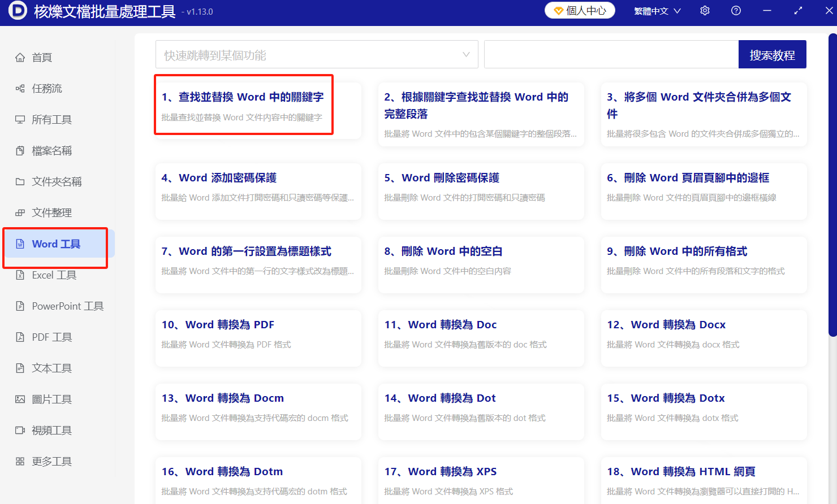
Task: Click the 搜索教程 search button
Action: [x=773, y=54]
